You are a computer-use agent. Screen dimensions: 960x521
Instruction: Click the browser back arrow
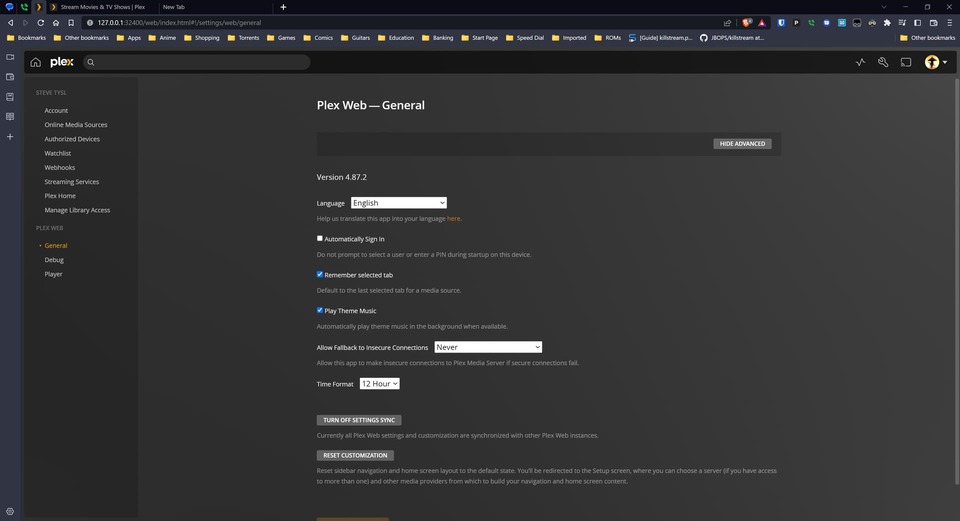[x=10, y=23]
